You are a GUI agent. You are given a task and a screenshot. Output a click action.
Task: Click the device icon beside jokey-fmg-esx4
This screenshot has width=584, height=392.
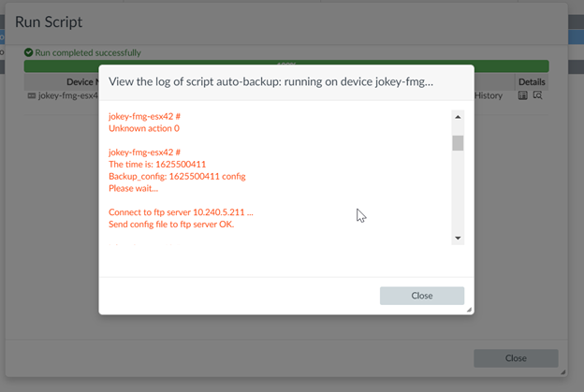pos(32,95)
